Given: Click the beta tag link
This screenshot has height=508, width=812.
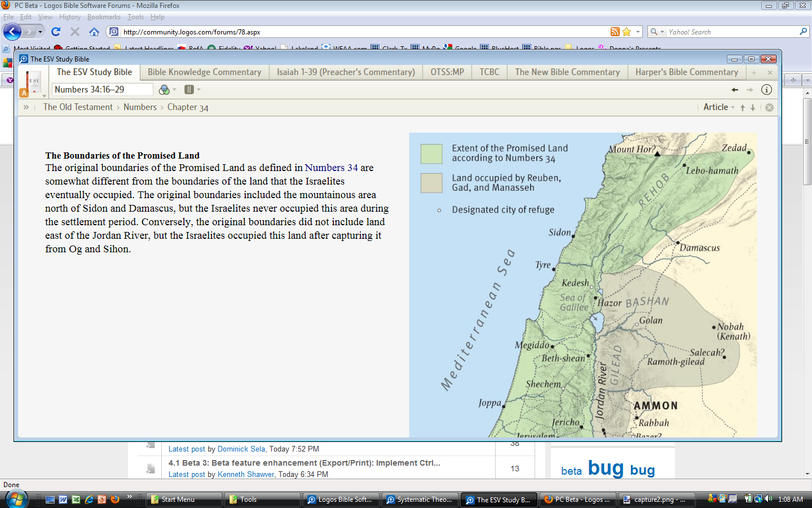Looking at the screenshot, I should coord(571,471).
